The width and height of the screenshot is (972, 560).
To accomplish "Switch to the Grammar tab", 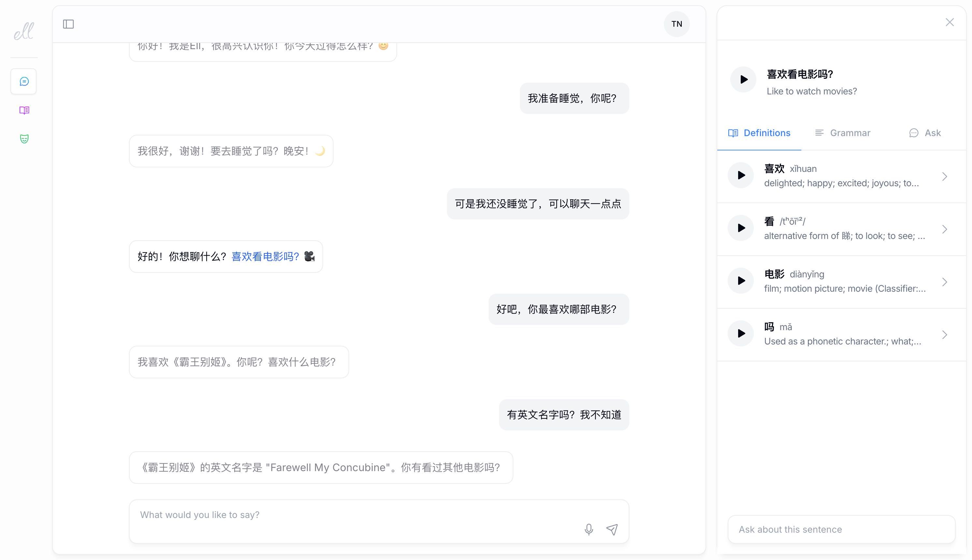I will [843, 133].
